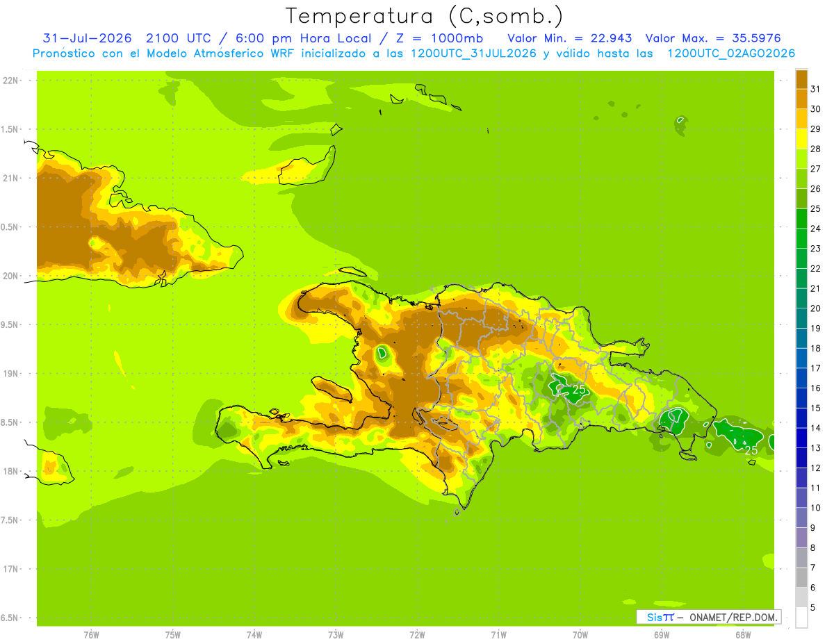Image resolution: width=834 pixels, height=644 pixels.
Task: Click the 31 degree brown color swatch
Action: (801, 80)
